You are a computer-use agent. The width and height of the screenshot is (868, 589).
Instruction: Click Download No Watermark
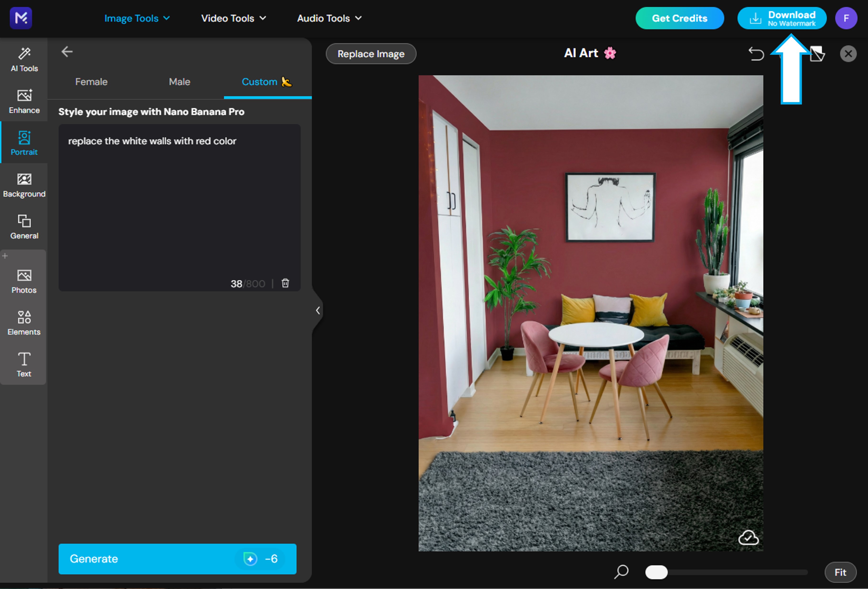pyautogui.click(x=782, y=18)
